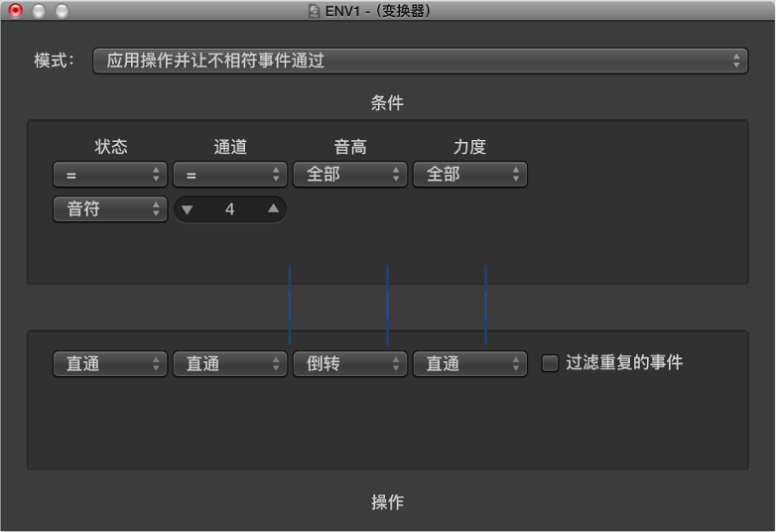Enable the 过滤重复的事件 checkbox
Image resolution: width=776 pixels, height=532 pixels.
coord(550,363)
